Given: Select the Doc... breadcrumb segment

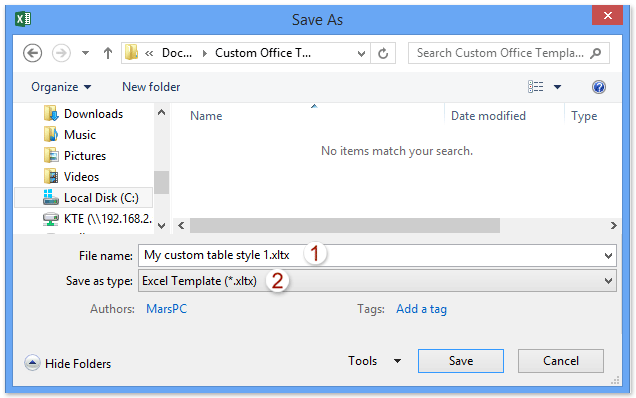Looking at the screenshot, I should [x=177, y=53].
